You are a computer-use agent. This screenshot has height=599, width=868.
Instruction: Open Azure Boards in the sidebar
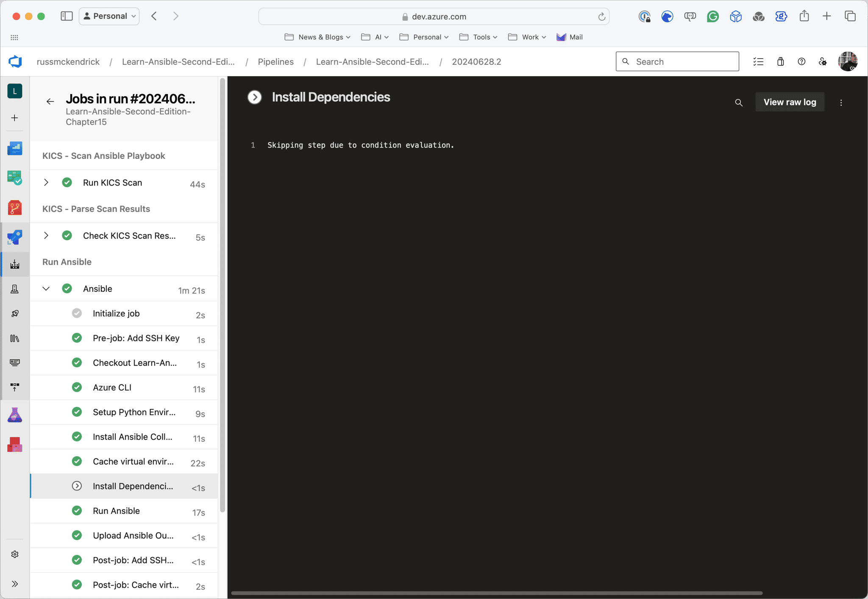(15, 178)
